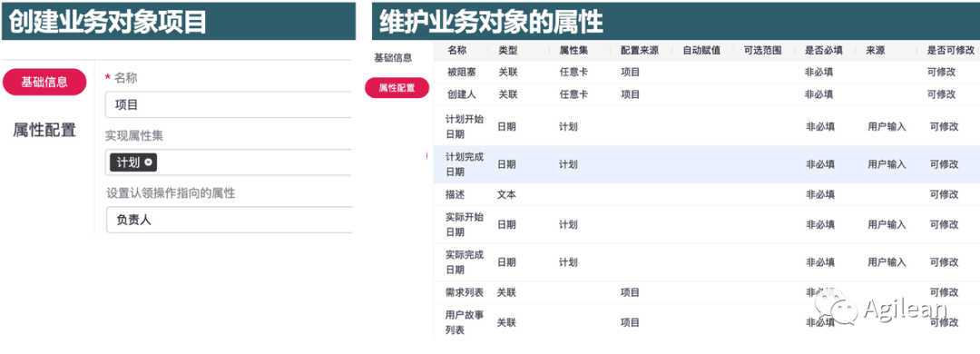
Task: Click the 配置来源 column header
Action: (640, 50)
